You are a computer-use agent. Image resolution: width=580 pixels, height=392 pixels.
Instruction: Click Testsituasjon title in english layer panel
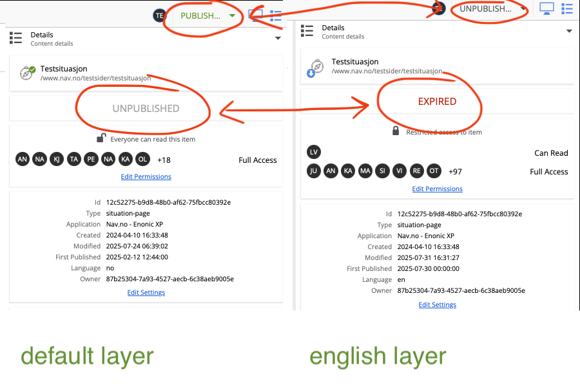coord(355,62)
